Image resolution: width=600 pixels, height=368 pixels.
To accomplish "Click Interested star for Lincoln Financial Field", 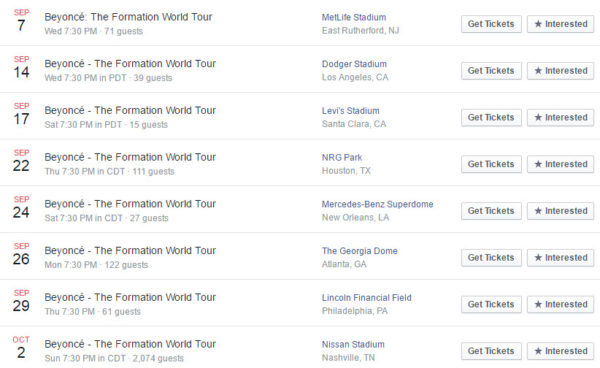I will (x=561, y=304).
